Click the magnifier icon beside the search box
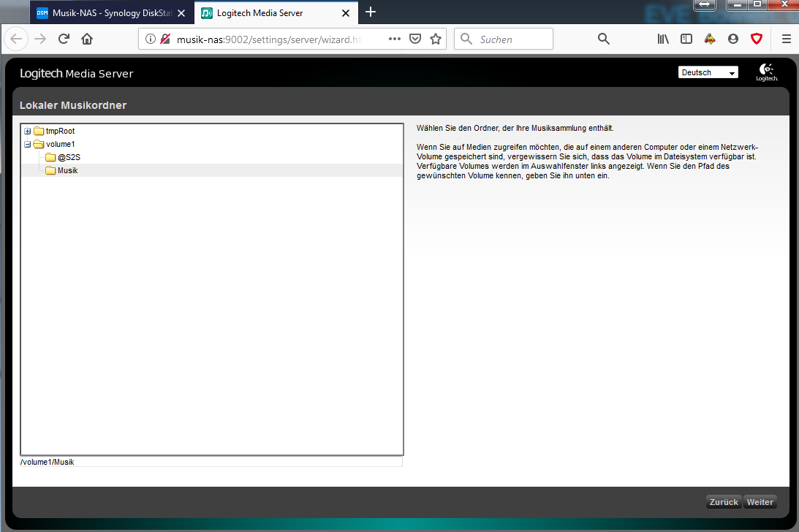This screenshot has width=799, height=532. click(x=603, y=39)
